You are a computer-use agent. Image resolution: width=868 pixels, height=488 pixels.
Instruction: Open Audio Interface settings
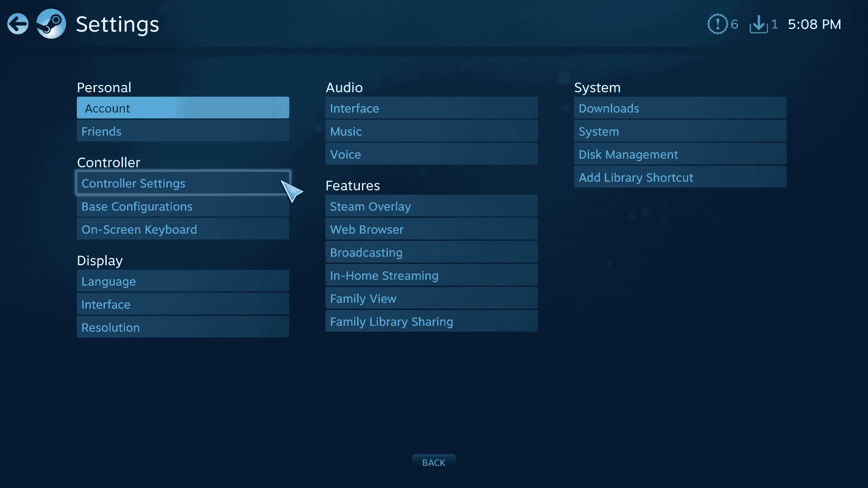coord(432,108)
